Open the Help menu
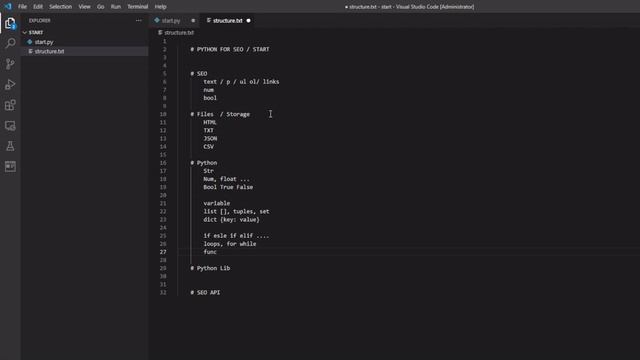This screenshot has height=360, width=640. tap(160, 7)
